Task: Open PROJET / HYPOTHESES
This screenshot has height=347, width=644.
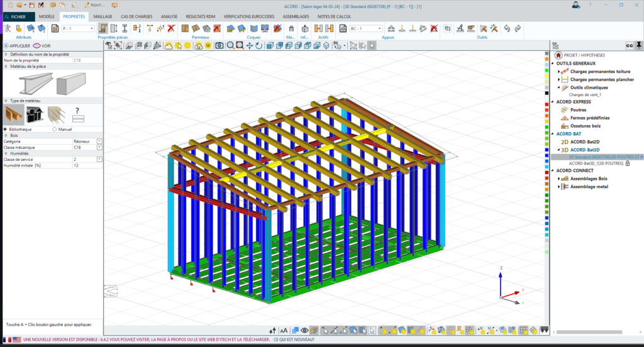Action: point(579,55)
